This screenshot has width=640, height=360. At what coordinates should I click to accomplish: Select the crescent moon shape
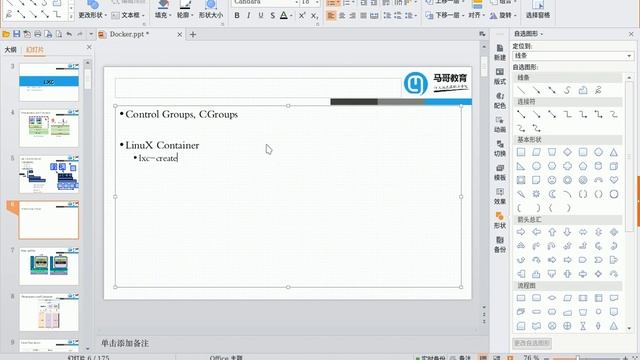[552, 194]
